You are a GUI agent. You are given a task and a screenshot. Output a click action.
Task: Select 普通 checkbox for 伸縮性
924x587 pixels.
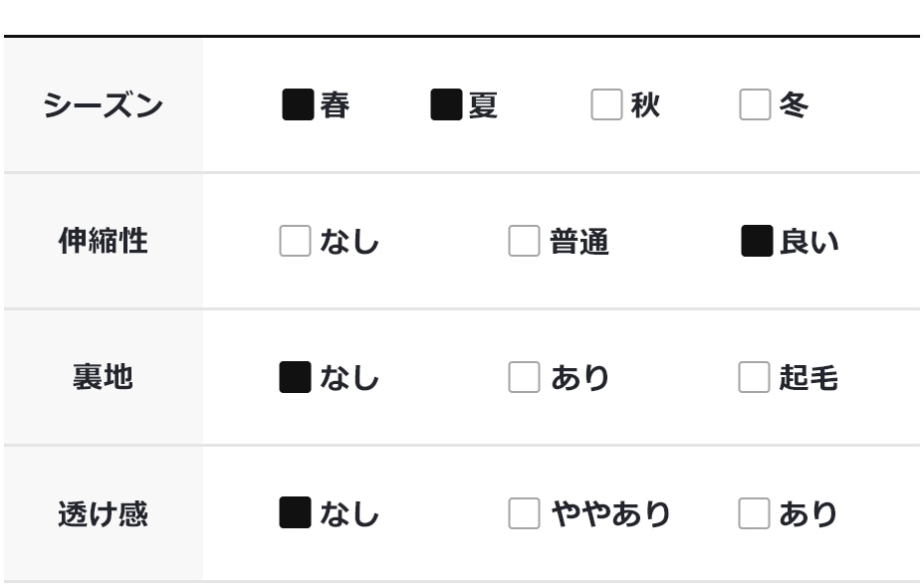point(524,241)
